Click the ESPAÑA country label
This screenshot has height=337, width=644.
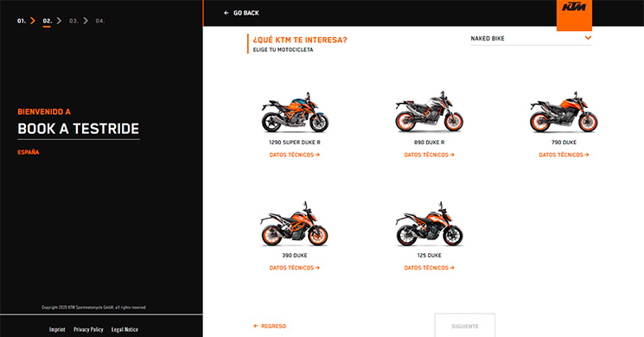click(x=29, y=152)
